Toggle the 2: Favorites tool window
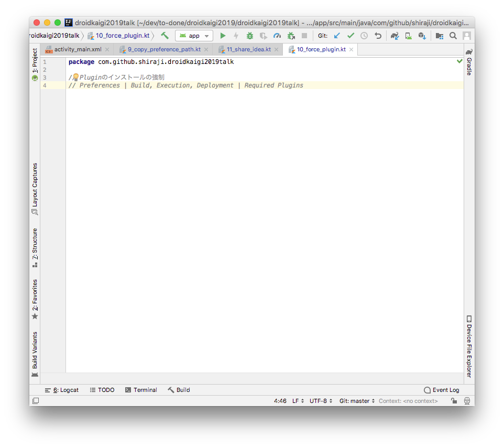The image size is (504, 448). [35, 299]
